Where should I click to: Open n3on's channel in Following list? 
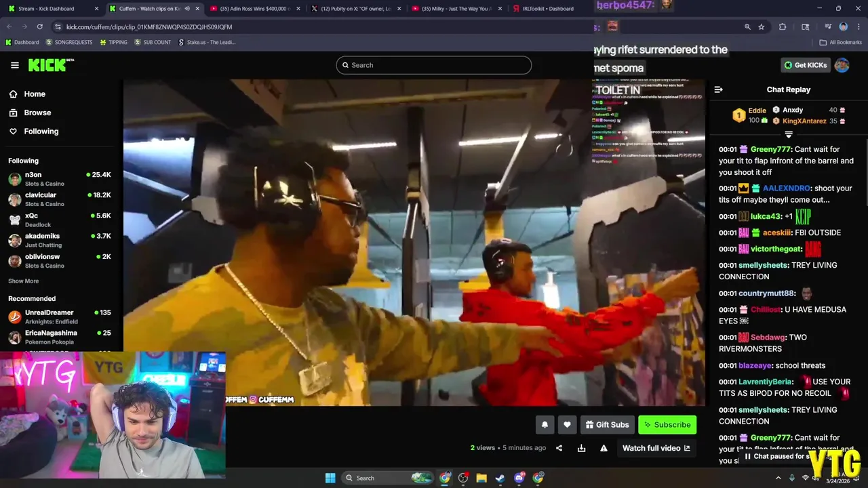60,179
